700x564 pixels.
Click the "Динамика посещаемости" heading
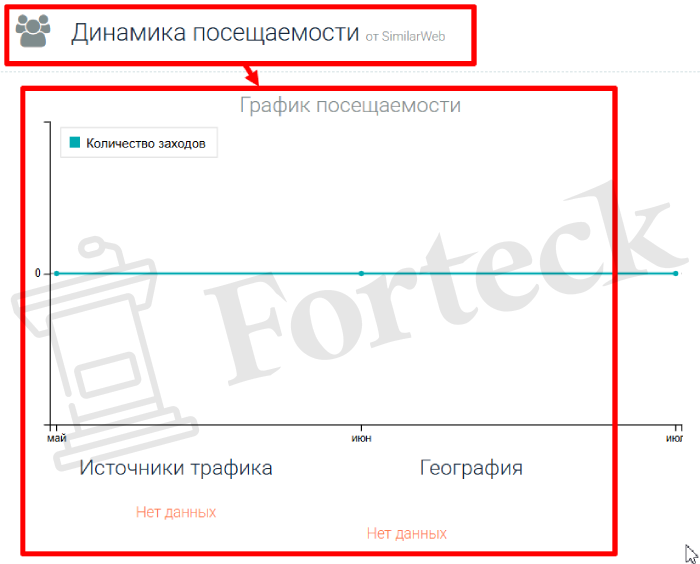(214, 33)
